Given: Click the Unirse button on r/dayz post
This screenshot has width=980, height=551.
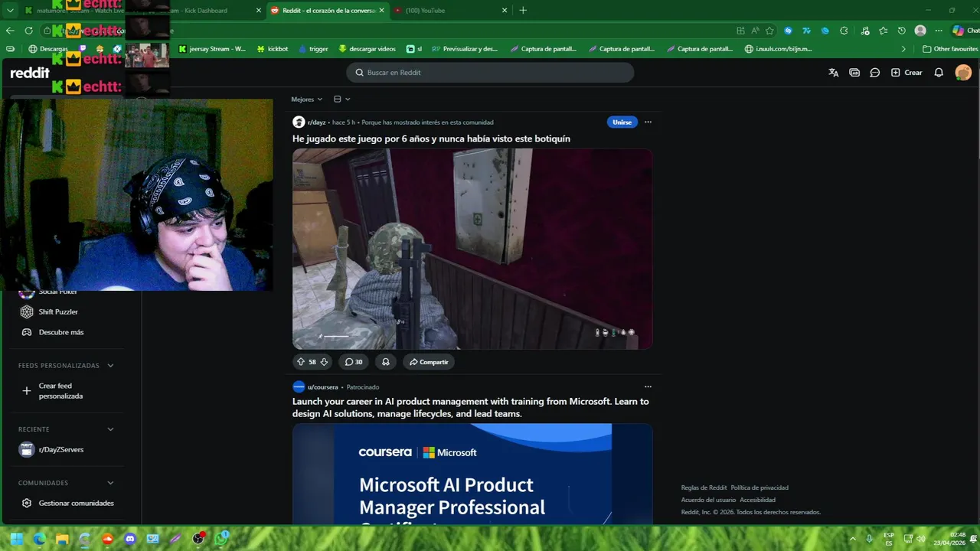Looking at the screenshot, I should tap(622, 122).
